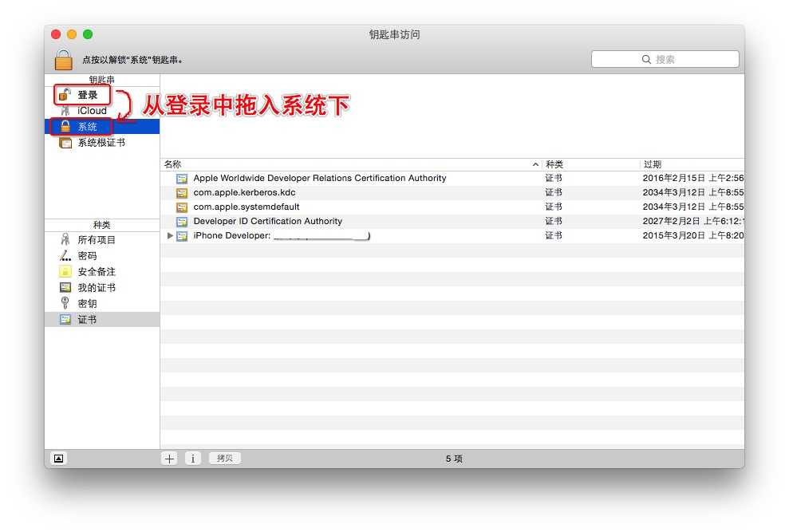Image resolution: width=789 pixels, height=532 pixels.
Task: Click the iCloud keychain icon
Action: click(x=65, y=110)
